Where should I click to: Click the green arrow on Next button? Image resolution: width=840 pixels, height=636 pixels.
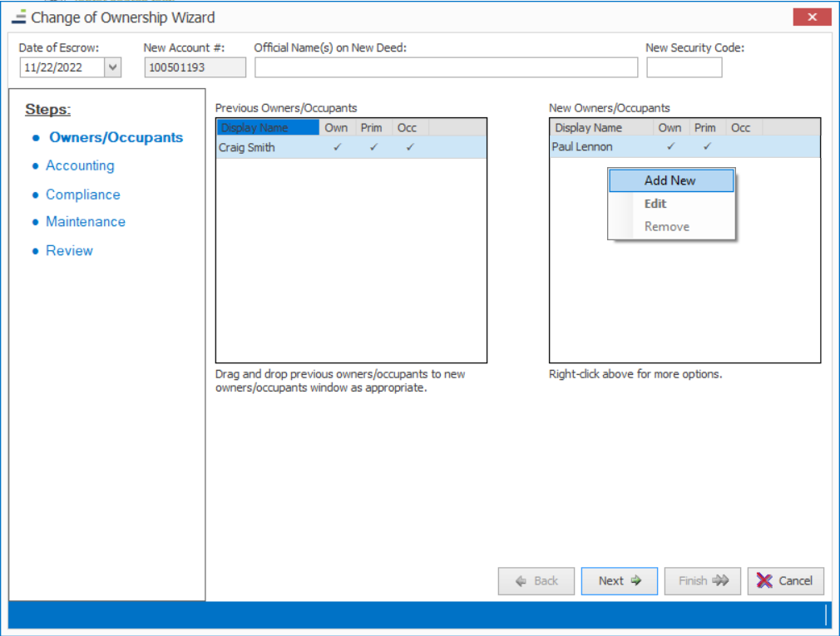pyautogui.click(x=636, y=581)
